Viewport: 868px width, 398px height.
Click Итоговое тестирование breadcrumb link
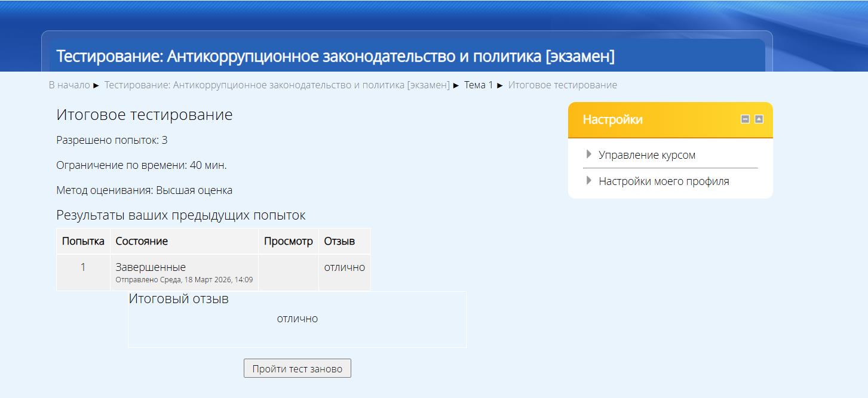click(563, 85)
